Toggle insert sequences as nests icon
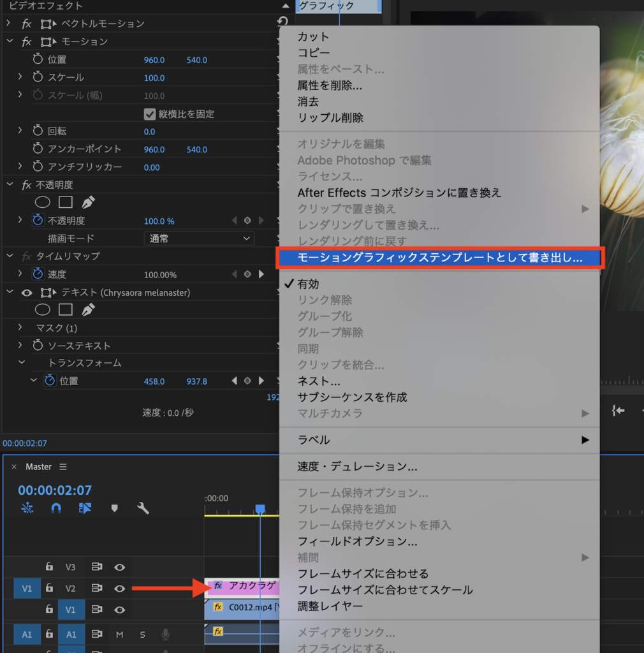644x653 pixels. click(27, 508)
